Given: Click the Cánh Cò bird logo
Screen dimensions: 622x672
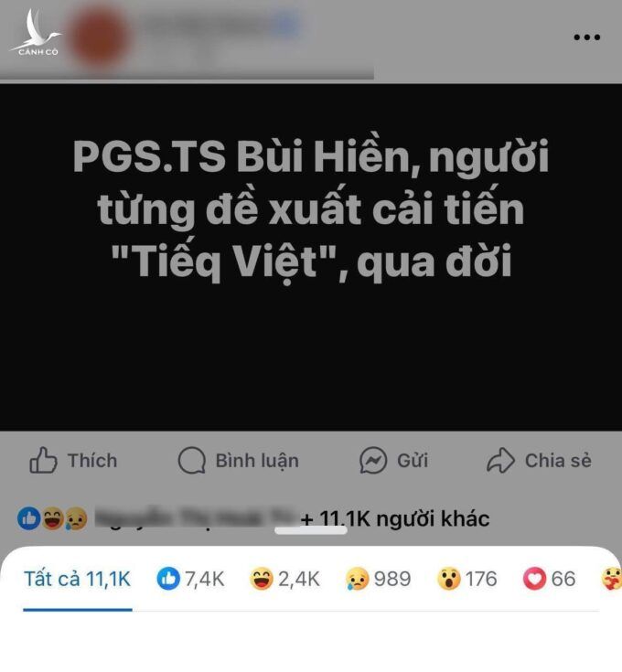Looking at the screenshot, I should pyautogui.click(x=37, y=33).
